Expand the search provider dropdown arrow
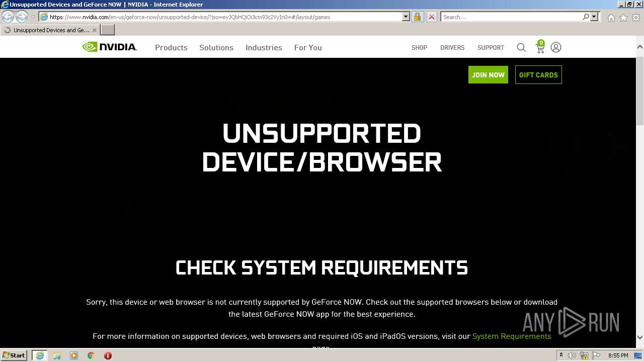 594,17
